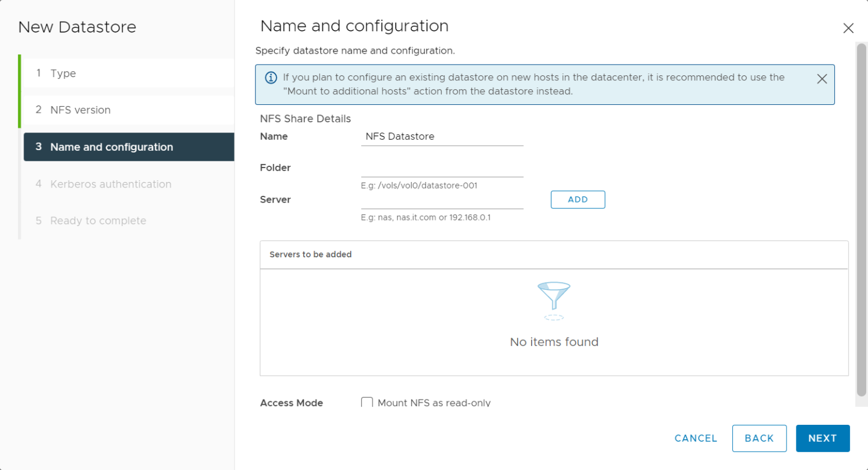Select step 5 Ready to complete
The image size is (868, 470).
pyautogui.click(x=98, y=221)
